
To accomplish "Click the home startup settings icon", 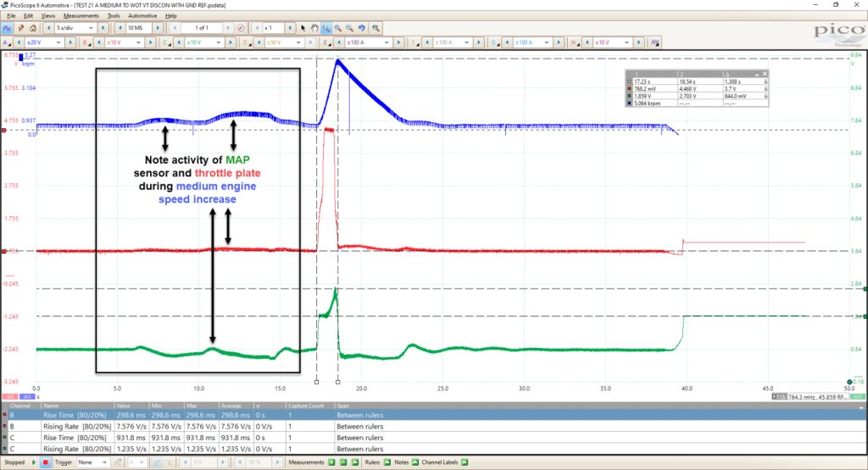I will click(x=33, y=28).
